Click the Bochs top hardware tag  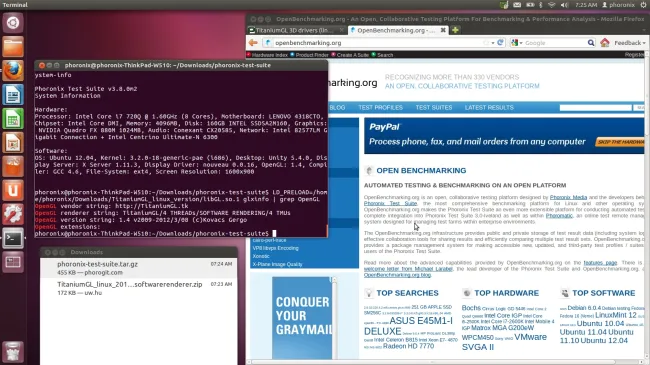(471, 308)
